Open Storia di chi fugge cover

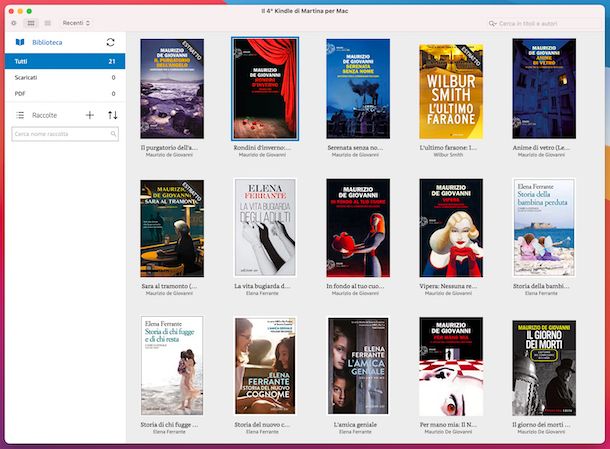[x=172, y=366]
